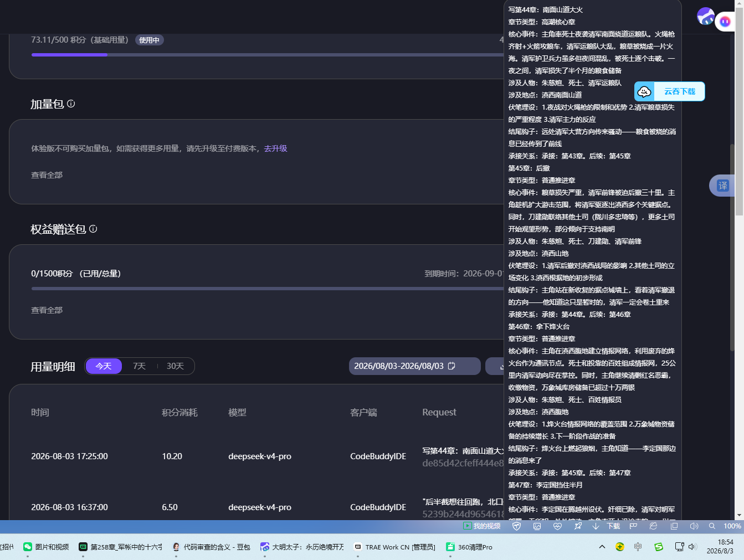The image size is (744, 560).
Task: Click the info icon next to 加量包
Action: tap(71, 104)
